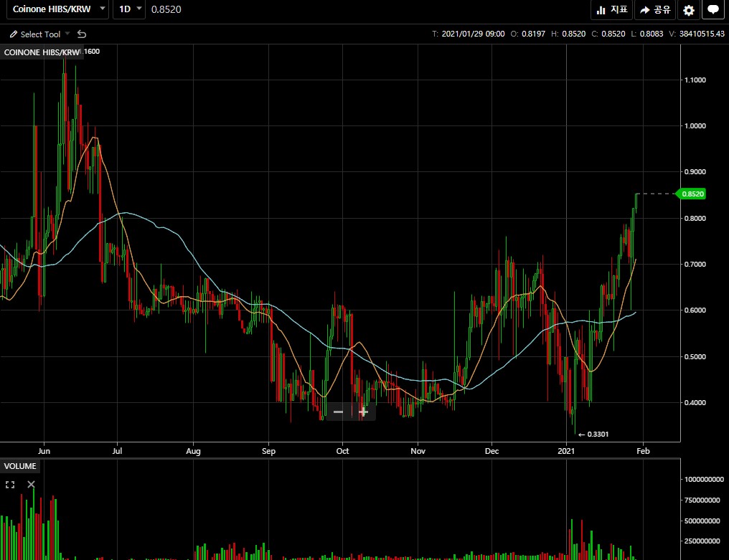The width and height of the screenshot is (729, 560).
Task: Zoom out with the minus button
Action: pyautogui.click(x=339, y=412)
